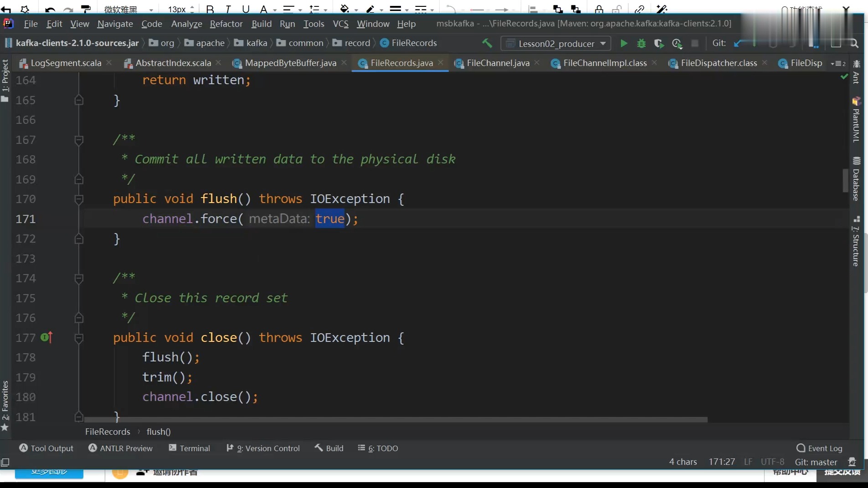Open the Ant tool window icon
Screen dimensions: 868x488
856,71
